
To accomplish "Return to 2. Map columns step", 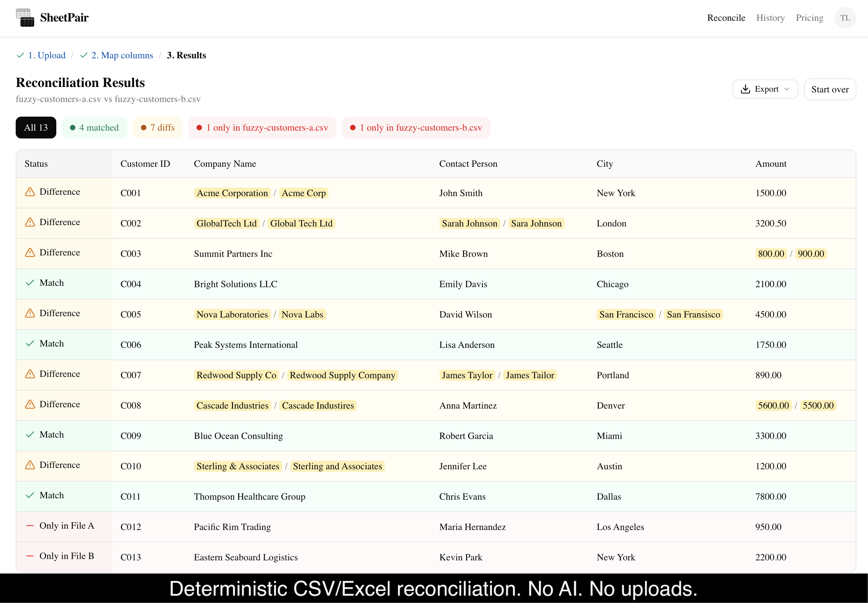I will pos(122,56).
